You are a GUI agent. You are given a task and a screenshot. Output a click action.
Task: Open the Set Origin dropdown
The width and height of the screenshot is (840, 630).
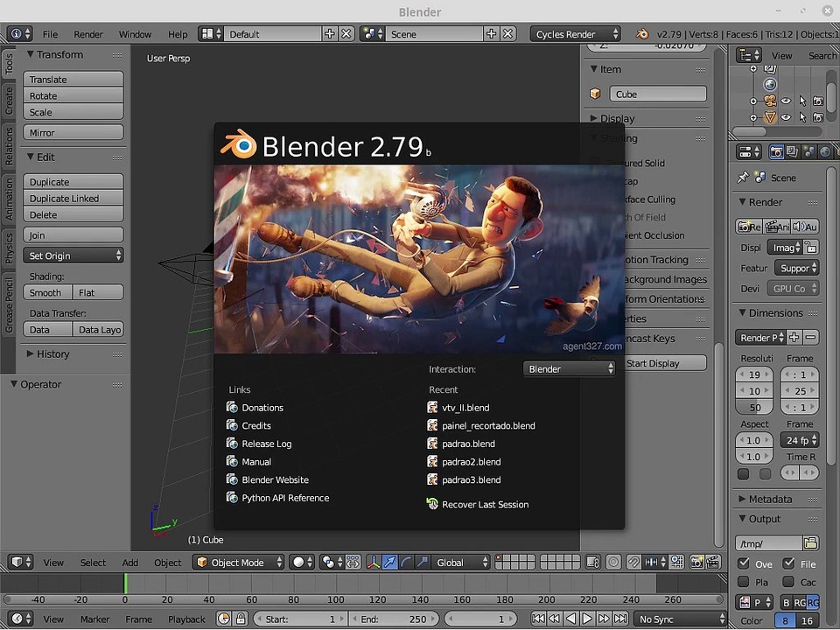coord(73,255)
